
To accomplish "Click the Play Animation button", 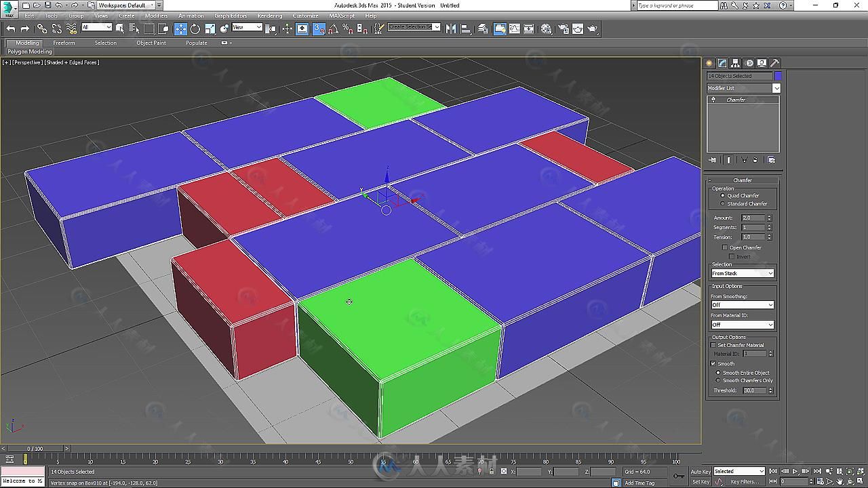I will [x=795, y=471].
